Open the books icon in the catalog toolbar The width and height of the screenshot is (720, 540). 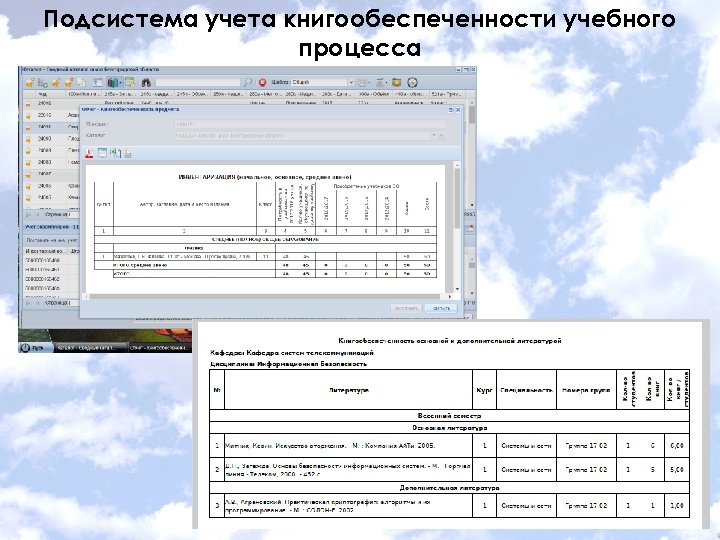click(x=112, y=83)
